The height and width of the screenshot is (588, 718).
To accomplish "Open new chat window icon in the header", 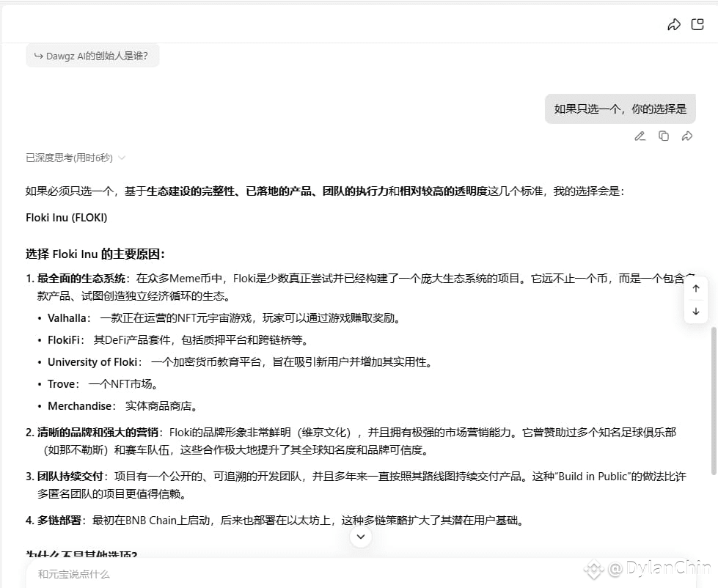I will click(697, 24).
